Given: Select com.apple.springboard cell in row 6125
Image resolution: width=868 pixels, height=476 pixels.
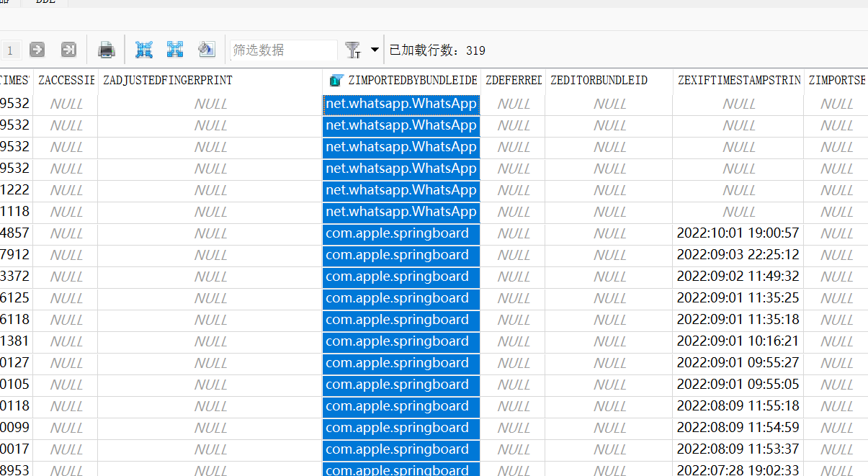Looking at the screenshot, I should (x=401, y=298).
